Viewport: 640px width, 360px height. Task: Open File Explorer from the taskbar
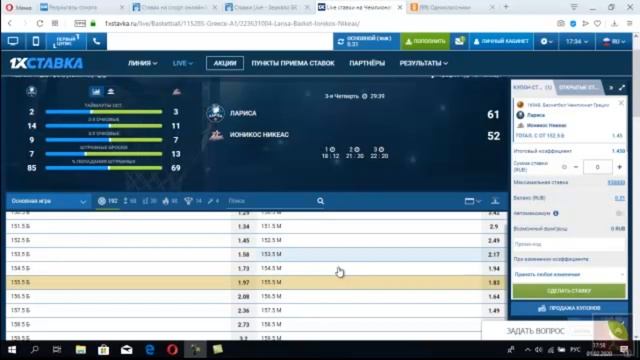coord(80,350)
